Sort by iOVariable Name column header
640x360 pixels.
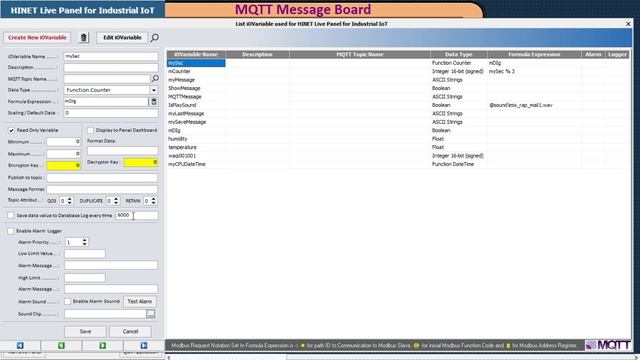pyautogui.click(x=196, y=54)
